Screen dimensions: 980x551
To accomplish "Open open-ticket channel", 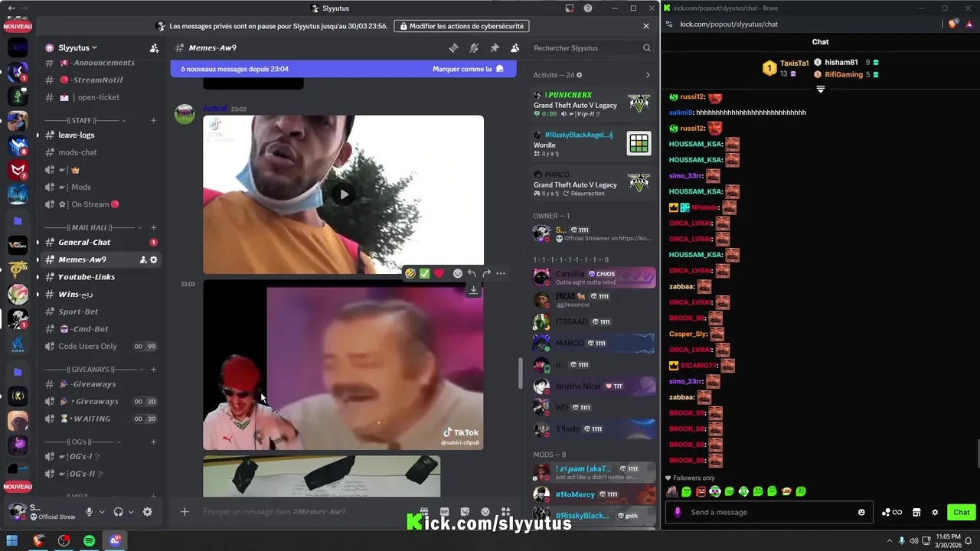I will (99, 97).
